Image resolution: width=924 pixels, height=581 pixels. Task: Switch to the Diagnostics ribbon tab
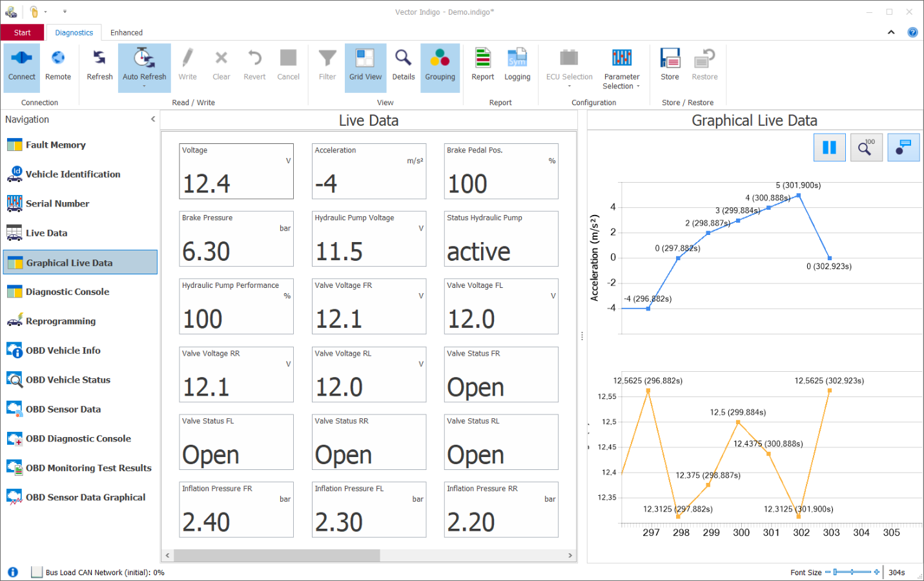(x=74, y=32)
